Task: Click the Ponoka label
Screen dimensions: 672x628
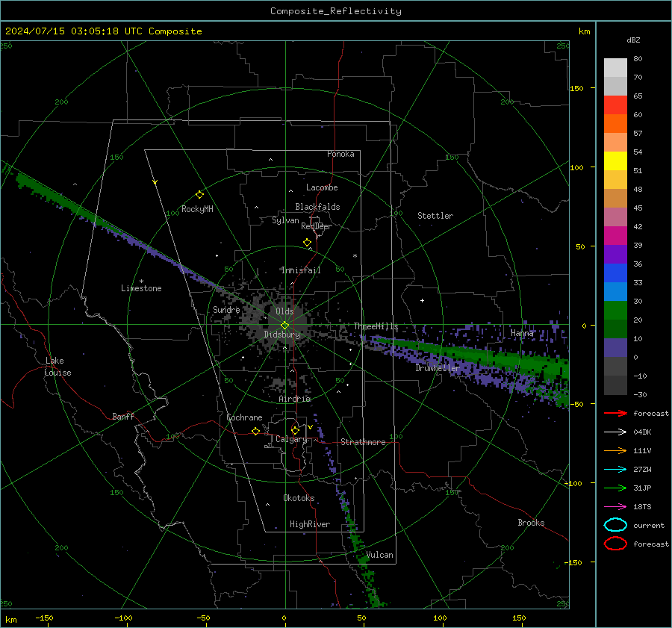Action: [x=340, y=155]
